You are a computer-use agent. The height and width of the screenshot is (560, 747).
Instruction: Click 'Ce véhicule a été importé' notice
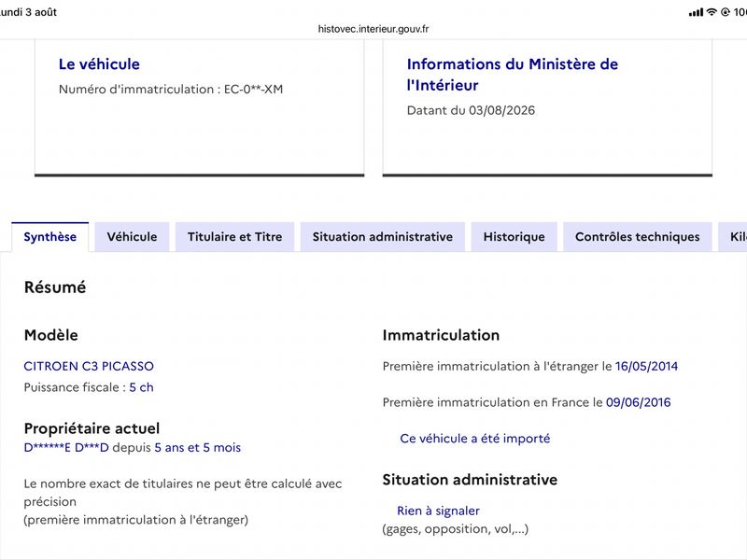(x=475, y=439)
